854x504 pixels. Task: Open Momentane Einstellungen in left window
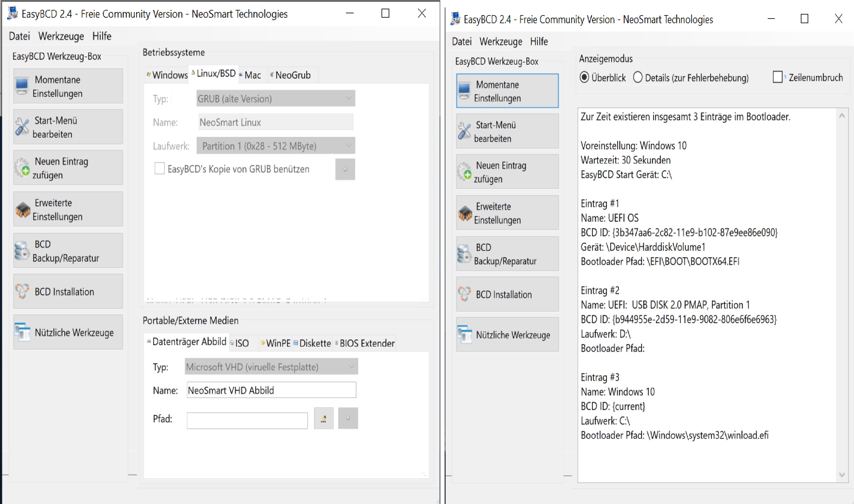coord(68,86)
